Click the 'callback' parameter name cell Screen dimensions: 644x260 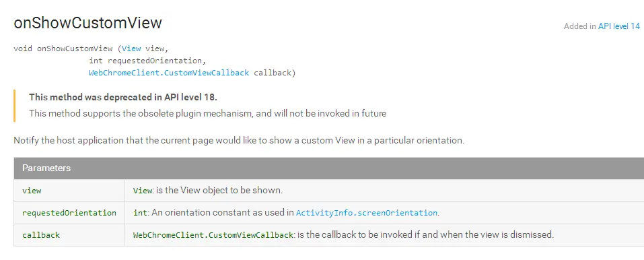tap(69, 235)
